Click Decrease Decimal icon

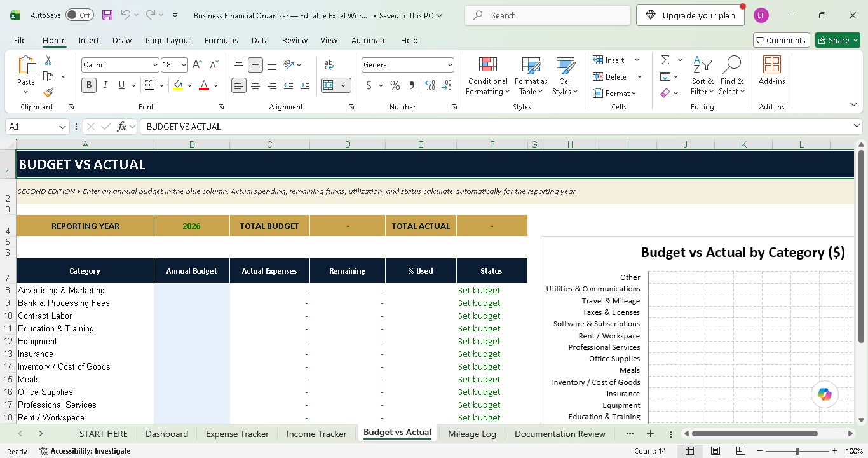[447, 85]
